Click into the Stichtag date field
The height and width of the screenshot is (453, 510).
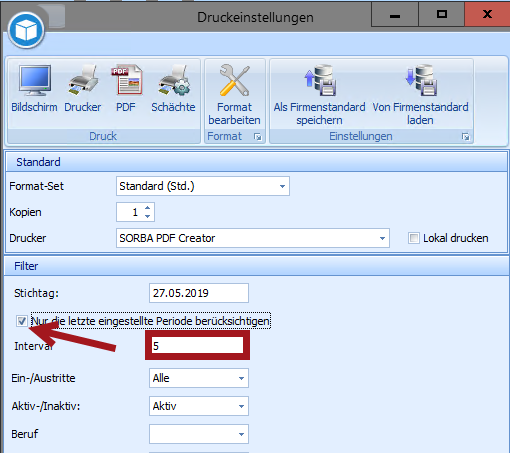click(199, 293)
